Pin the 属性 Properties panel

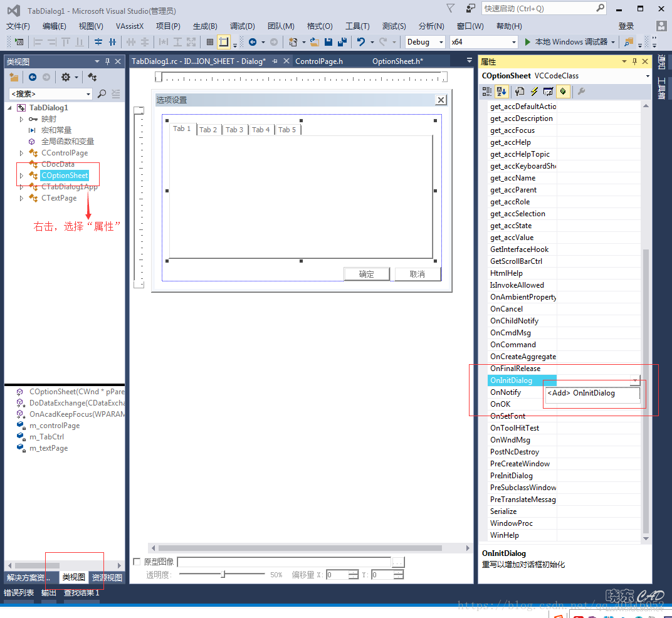click(x=635, y=61)
